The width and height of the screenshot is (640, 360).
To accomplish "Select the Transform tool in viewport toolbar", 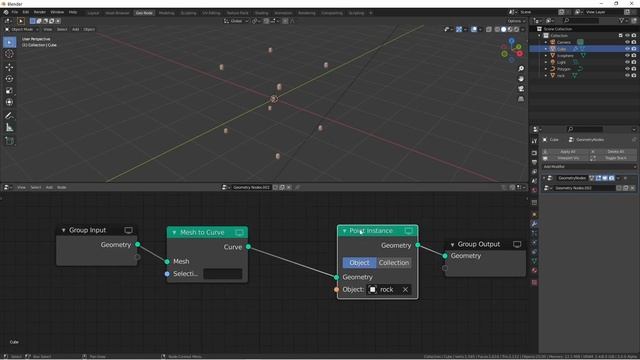I will click(x=9, y=102).
